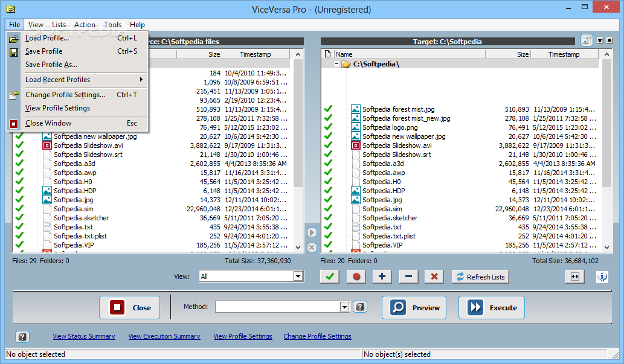The height and width of the screenshot is (364, 624).
Task: Click the Change Profile Settings icon
Action: [x=14, y=95]
